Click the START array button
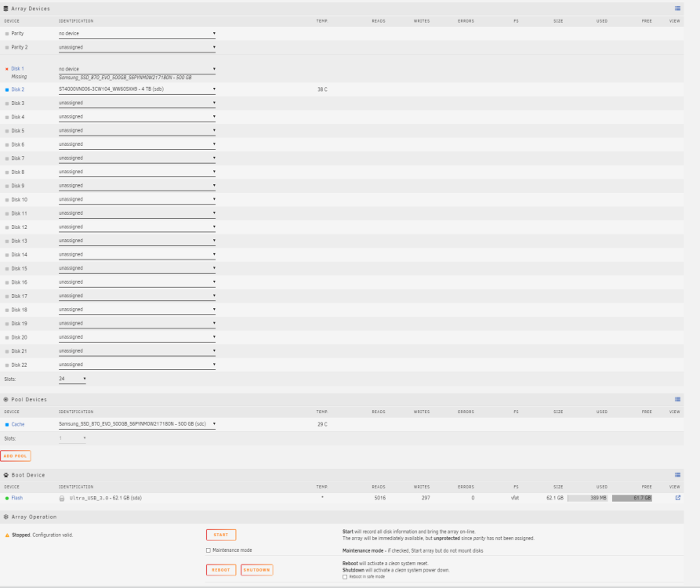This screenshot has width=700, height=588. tap(221, 535)
